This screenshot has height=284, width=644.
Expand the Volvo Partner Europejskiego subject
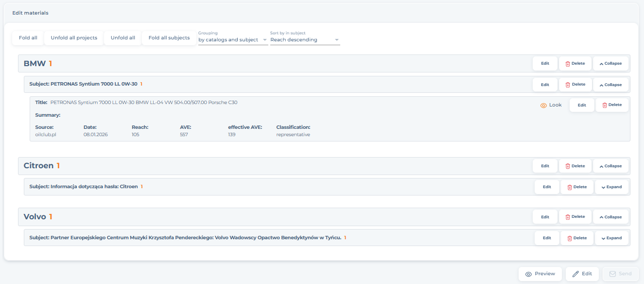(611, 238)
